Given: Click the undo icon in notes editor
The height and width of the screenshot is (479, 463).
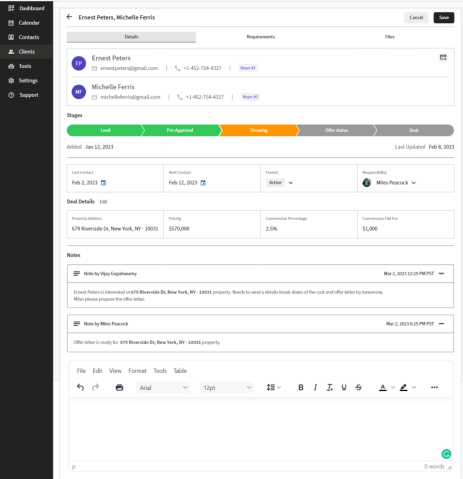Looking at the screenshot, I should [80, 387].
